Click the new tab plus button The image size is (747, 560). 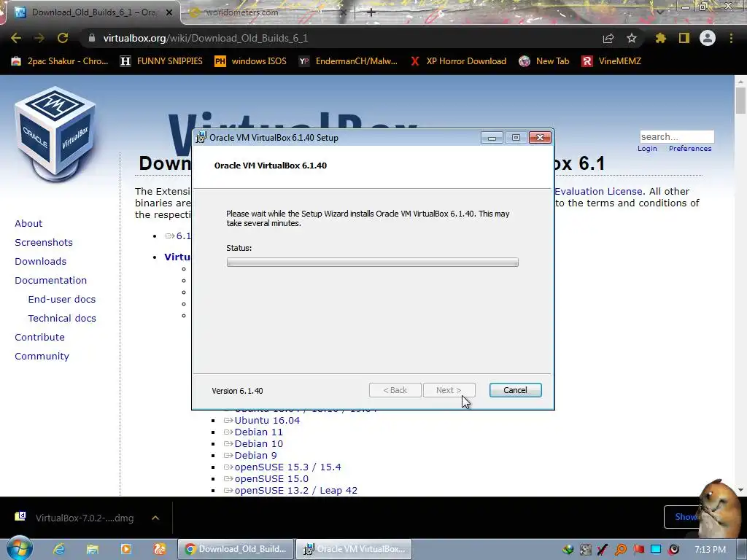pyautogui.click(x=371, y=12)
